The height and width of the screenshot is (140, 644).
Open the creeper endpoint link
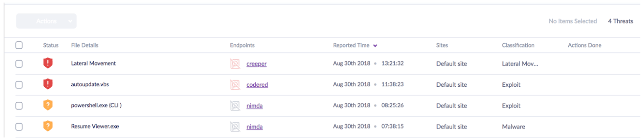[x=256, y=64]
